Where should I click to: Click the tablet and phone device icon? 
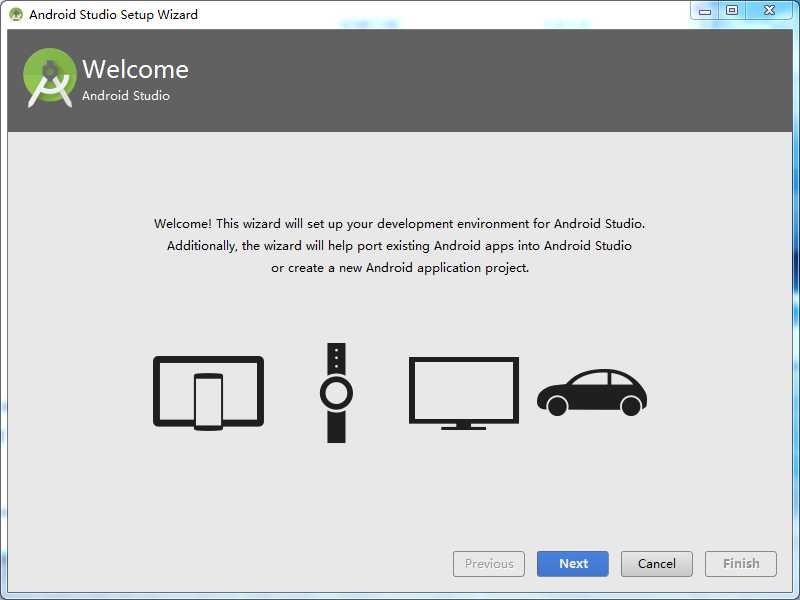point(209,393)
